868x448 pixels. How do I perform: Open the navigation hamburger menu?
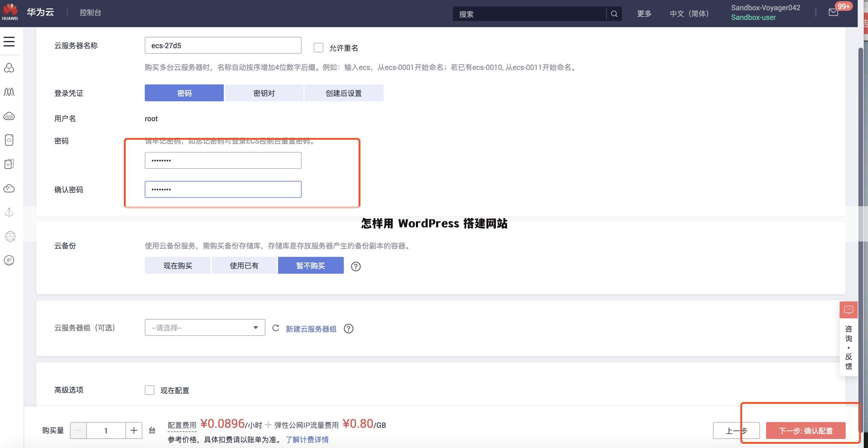9,41
